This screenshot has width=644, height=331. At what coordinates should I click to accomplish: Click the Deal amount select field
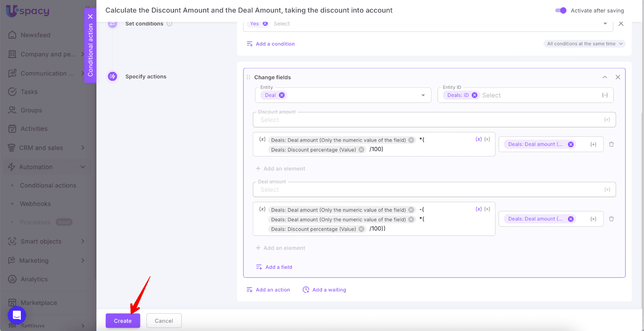[x=427, y=190]
